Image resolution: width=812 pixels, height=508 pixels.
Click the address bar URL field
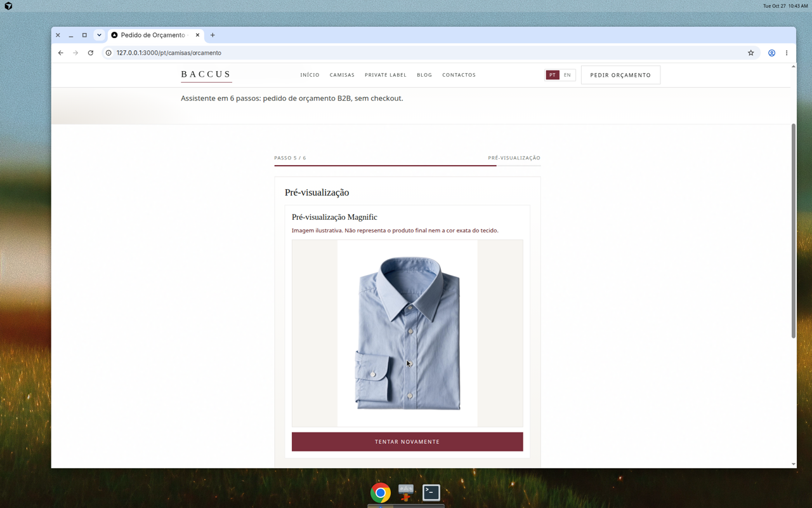425,53
